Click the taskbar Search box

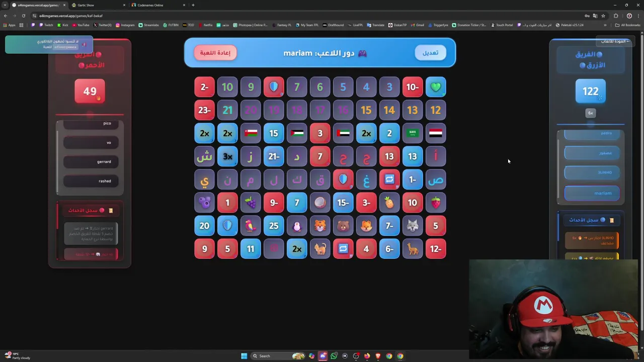tap(278, 356)
